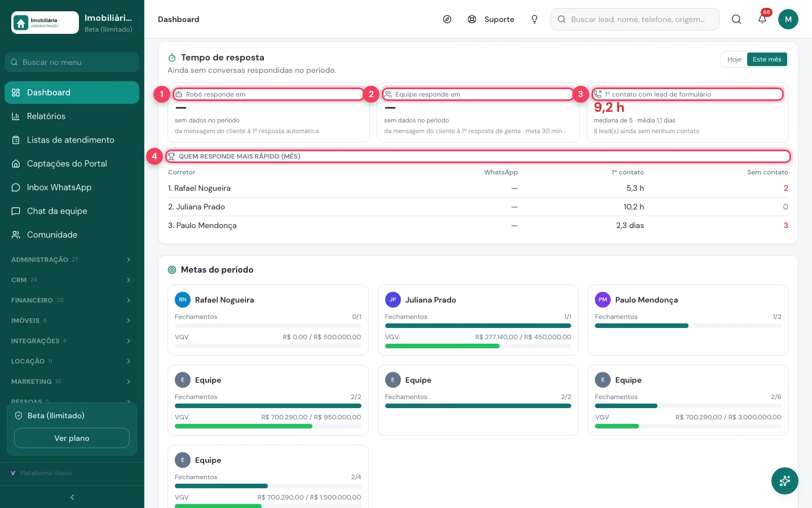Open the floating AI assistant button
The width and height of the screenshot is (812, 508).
(x=785, y=481)
